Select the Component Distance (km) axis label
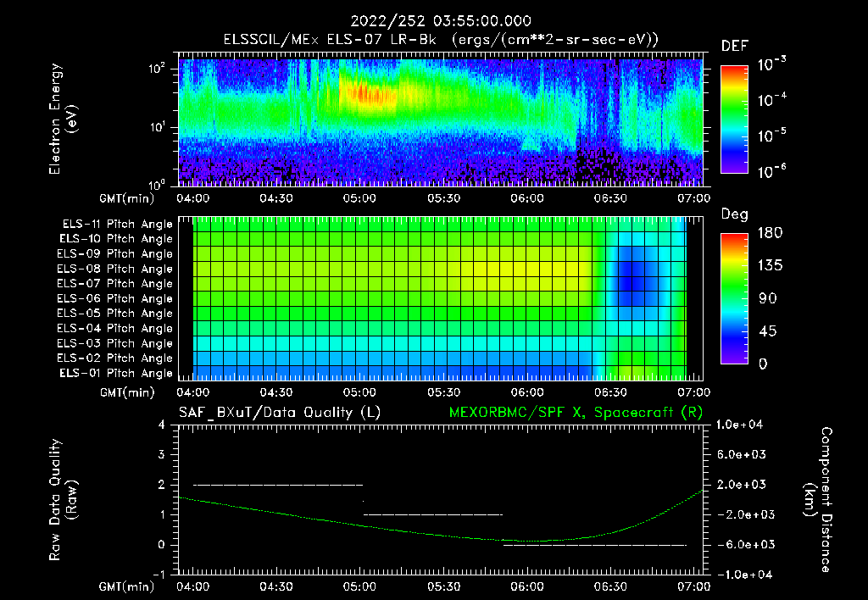 [818, 500]
